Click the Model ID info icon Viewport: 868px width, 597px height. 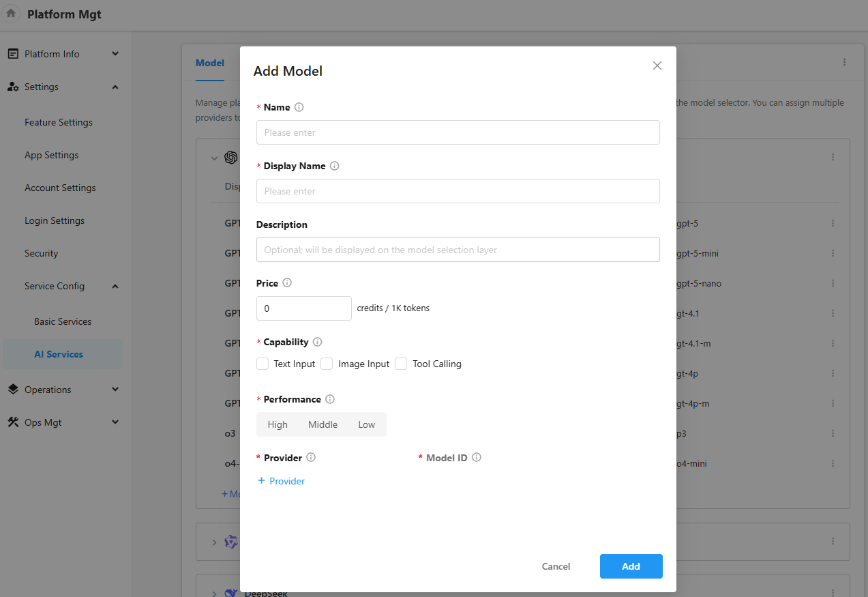477,458
